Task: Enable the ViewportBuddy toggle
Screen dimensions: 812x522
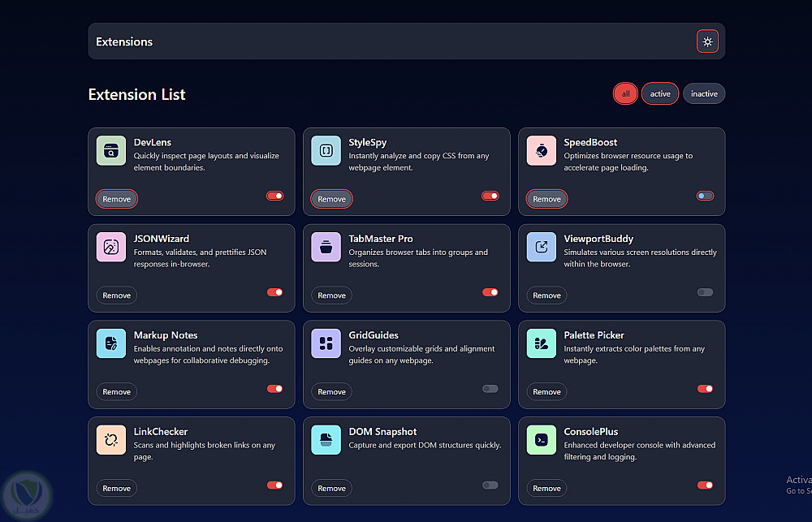Action: [705, 292]
